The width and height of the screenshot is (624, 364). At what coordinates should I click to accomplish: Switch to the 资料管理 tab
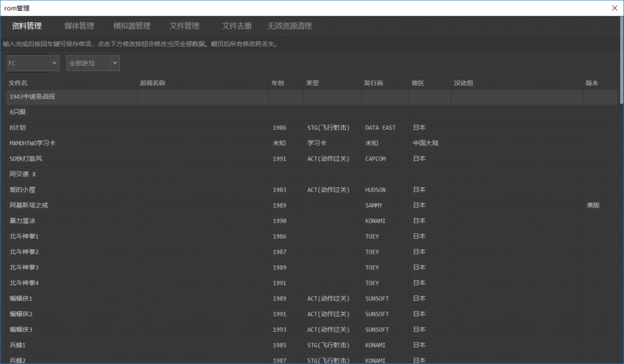27,26
